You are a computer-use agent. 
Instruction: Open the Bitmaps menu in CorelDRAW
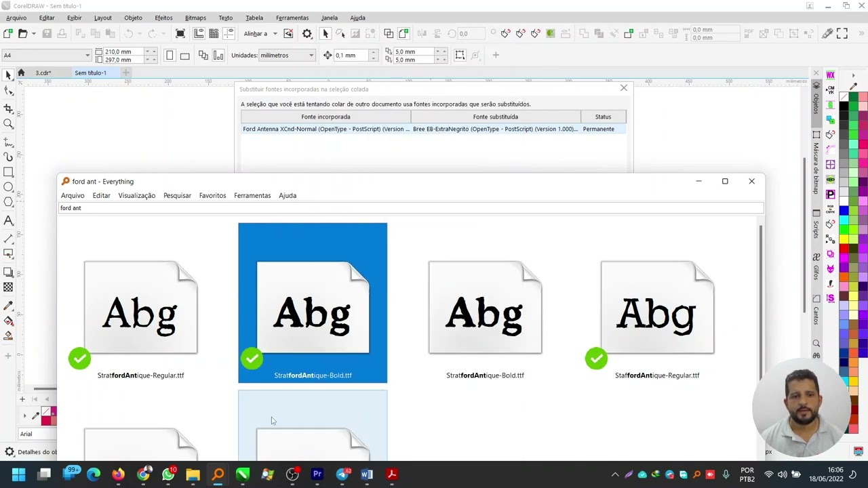tap(195, 18)
